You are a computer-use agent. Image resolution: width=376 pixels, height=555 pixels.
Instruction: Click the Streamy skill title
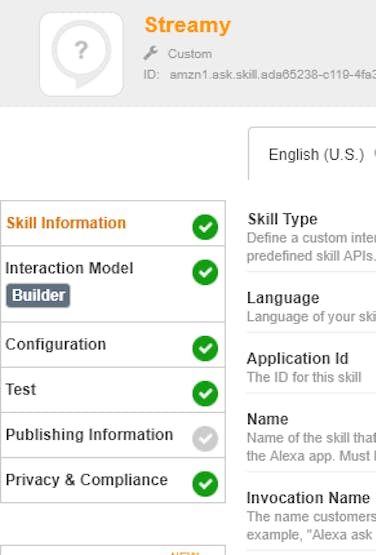[188, 25]
